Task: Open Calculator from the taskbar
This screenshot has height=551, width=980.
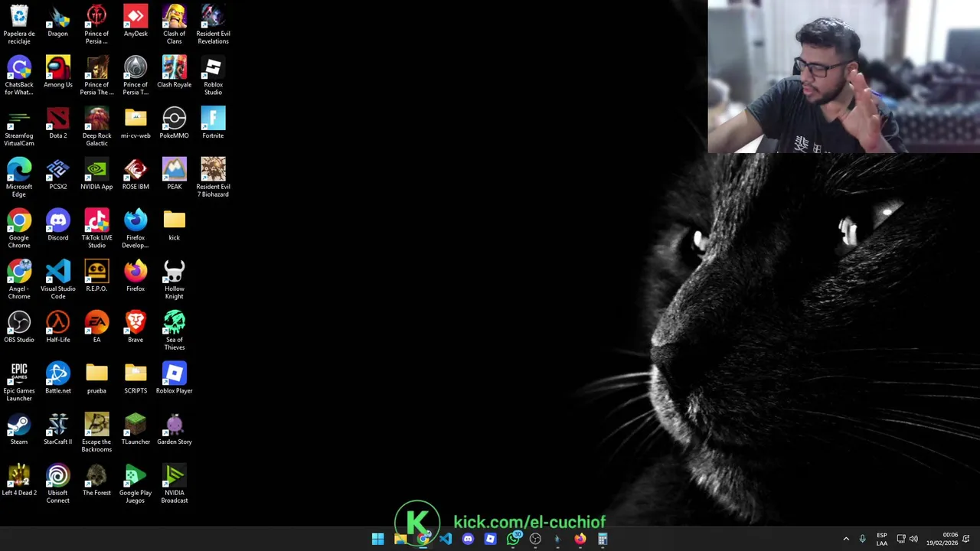Action: pos(603,539)
